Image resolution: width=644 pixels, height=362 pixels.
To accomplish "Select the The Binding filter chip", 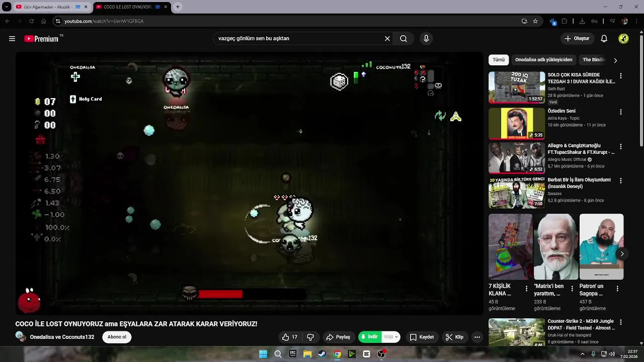I will [594, 60].
